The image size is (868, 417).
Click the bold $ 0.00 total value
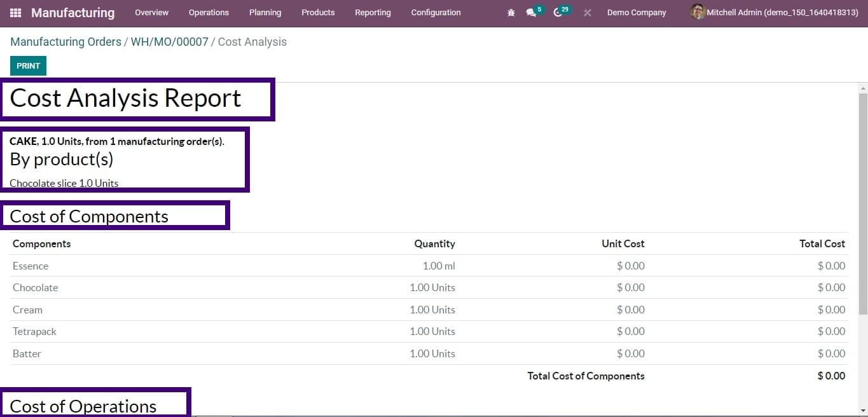(831, 376)
